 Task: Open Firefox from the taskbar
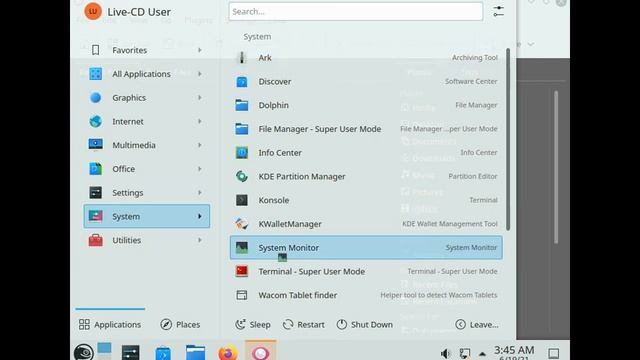pyautogui.click(x=228, y=352)
